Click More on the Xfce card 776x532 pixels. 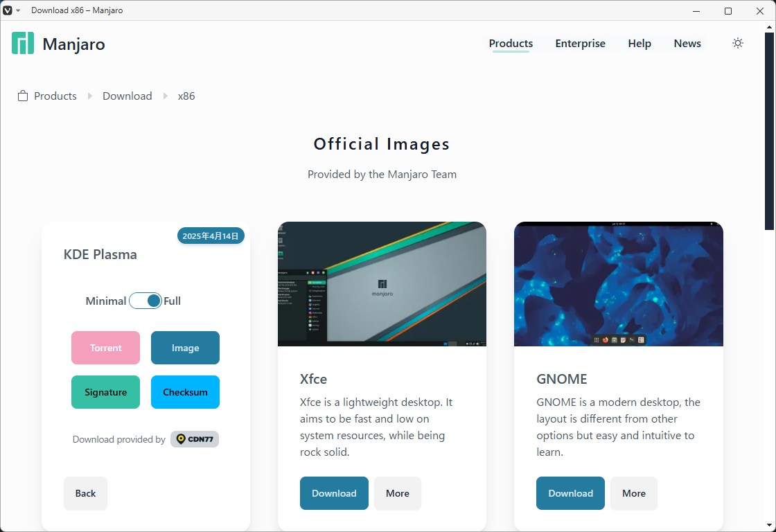click(398, 493)
